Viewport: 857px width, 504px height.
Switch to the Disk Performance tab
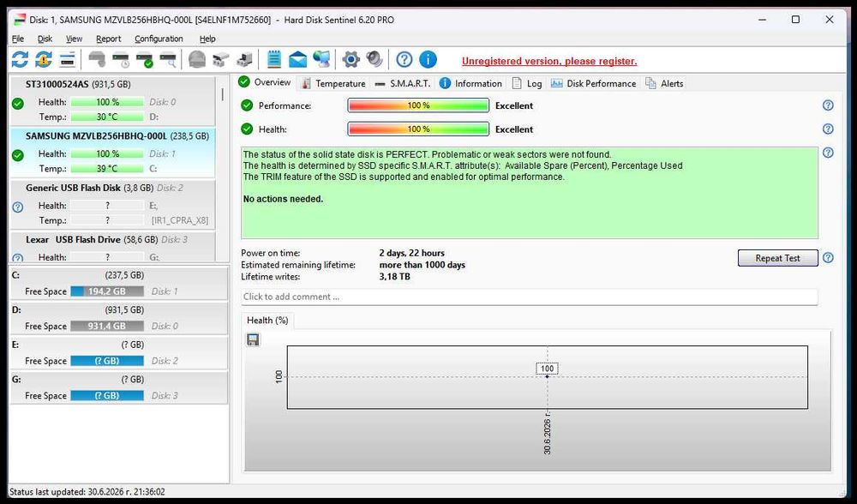(x=594, y=84)
